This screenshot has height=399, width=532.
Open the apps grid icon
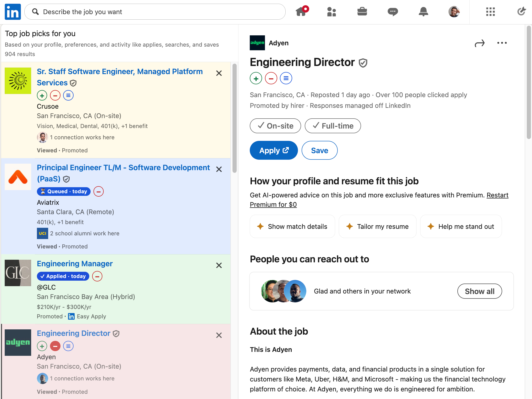coord(490,12)
